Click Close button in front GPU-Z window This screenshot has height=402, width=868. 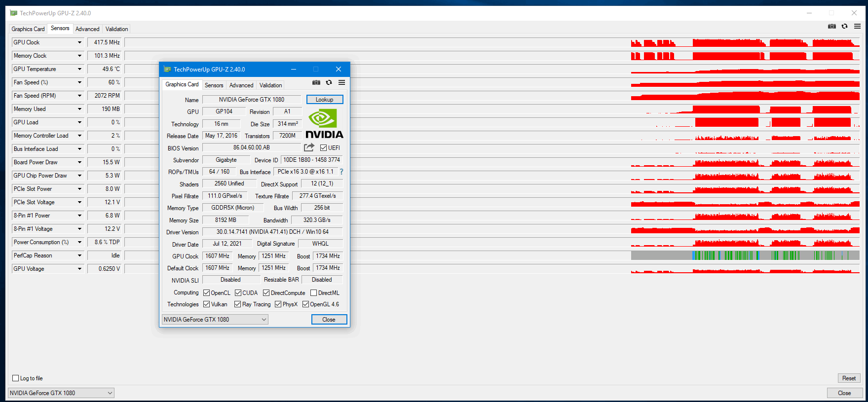pyautogui.click(x=329, y=320)
